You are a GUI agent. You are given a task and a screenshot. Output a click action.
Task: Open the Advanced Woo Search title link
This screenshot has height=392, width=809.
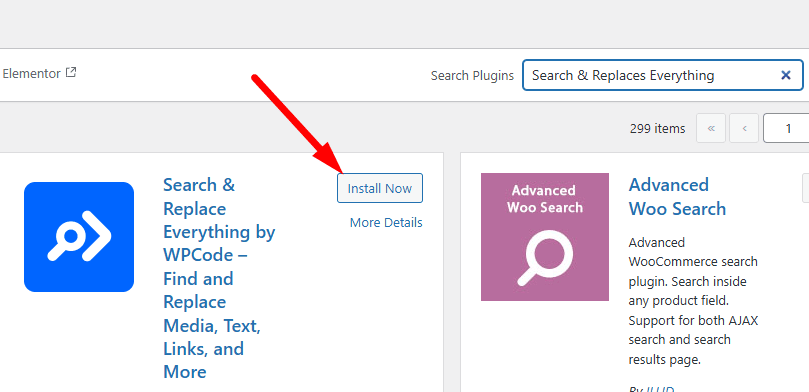[x=677, y=197]
